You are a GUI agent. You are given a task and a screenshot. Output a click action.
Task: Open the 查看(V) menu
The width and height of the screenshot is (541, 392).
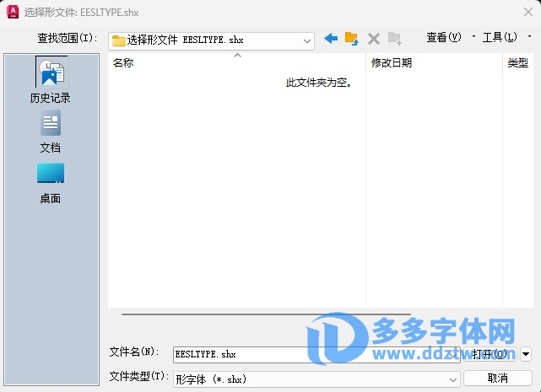[444, 38]
